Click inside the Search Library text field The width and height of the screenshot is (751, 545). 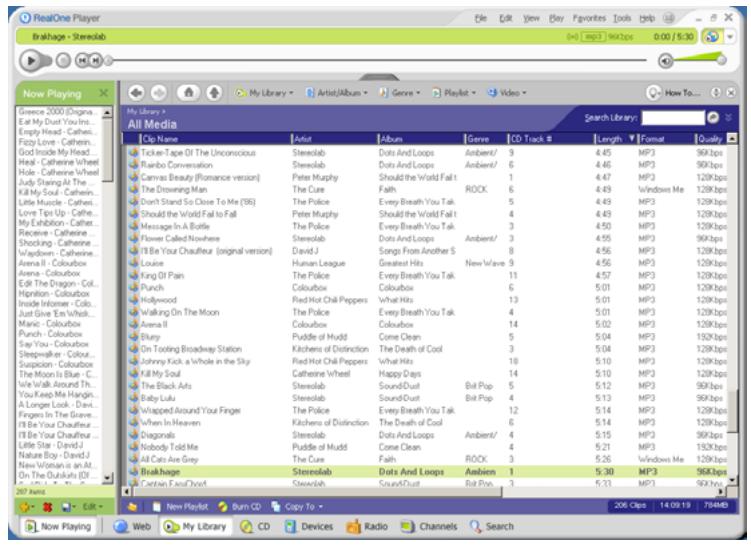(678, 119)
